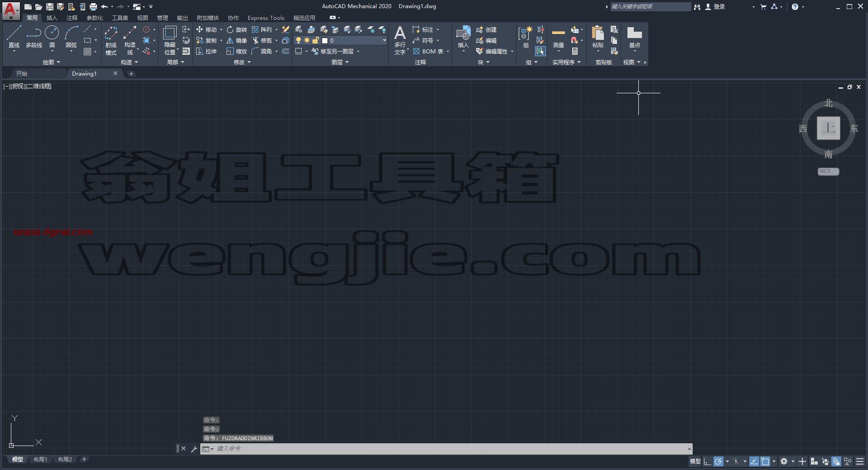Click the WCS coordinate system button
The height and width of the screenshot is (470, 868).
click(828, 171)
